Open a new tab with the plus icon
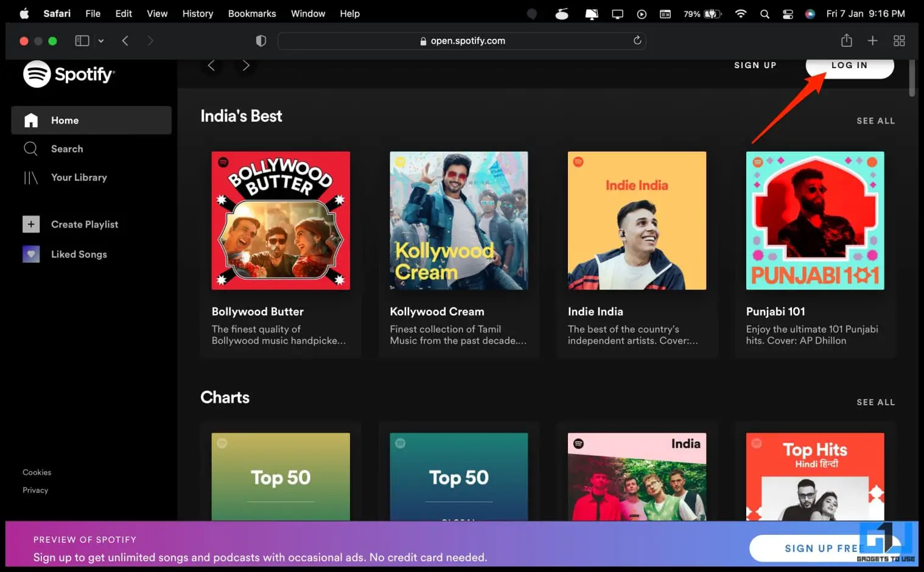 (873, 41)
